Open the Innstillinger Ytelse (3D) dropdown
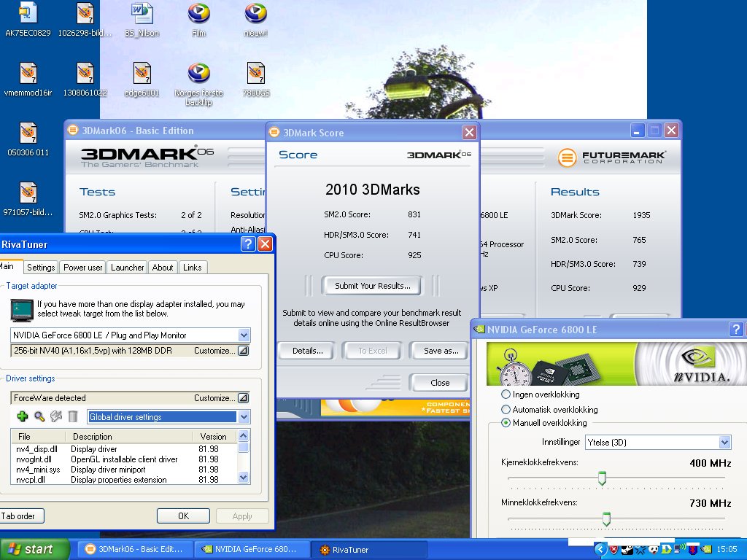Image resolution: width=747 pixels, height=560 pixels. coord(724,443)
